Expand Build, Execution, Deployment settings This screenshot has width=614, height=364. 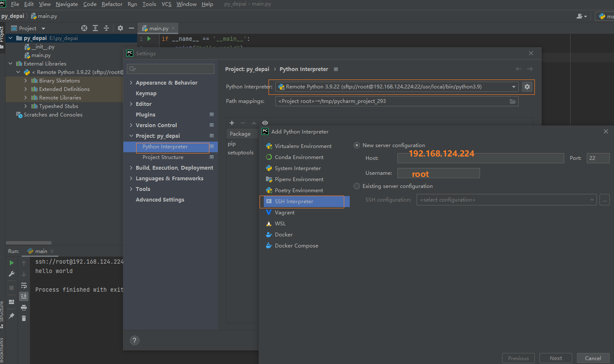pos(131,168)
